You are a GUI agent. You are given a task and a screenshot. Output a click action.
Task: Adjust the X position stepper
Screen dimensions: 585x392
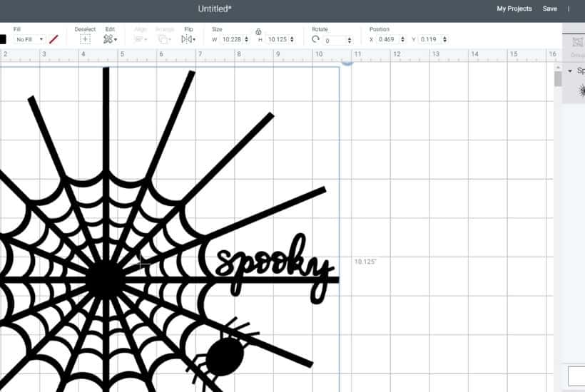coord(402,39)
